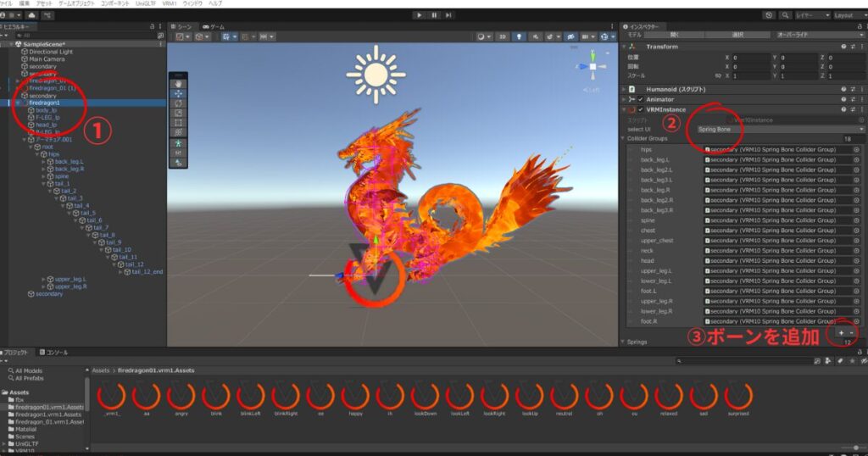This screenshot has height=456, width=868.
Task: Toggle scene audio icon
Action: click(x=536, y=36)
